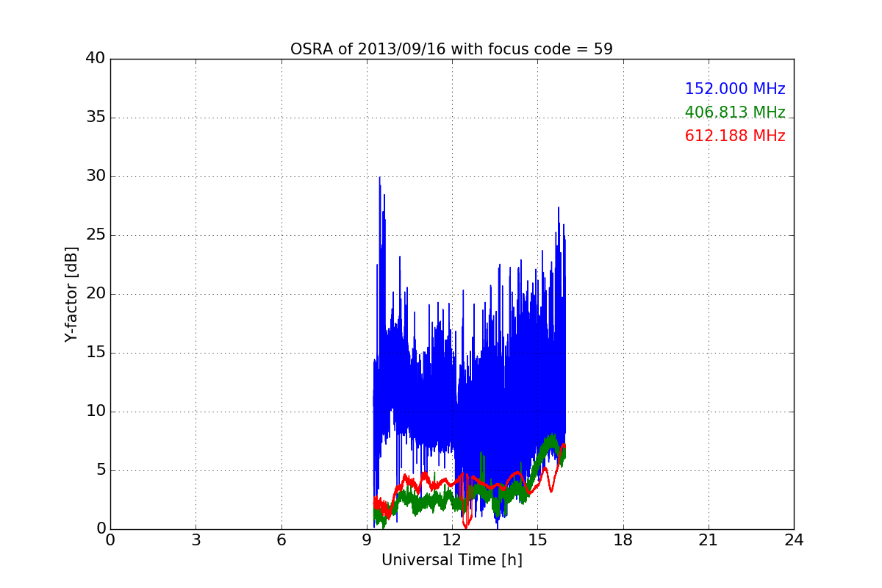Click the y-axis tick label 25
Screen dimensions: 882x588
95,235
